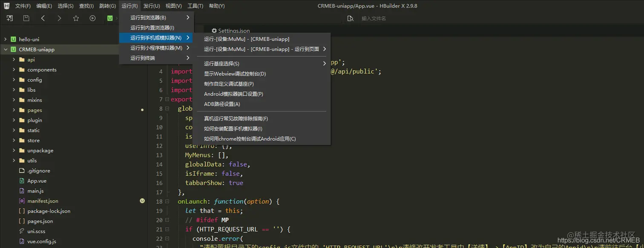
Task: Click the favorites star icon in toolbar
Action: [76, 18]
